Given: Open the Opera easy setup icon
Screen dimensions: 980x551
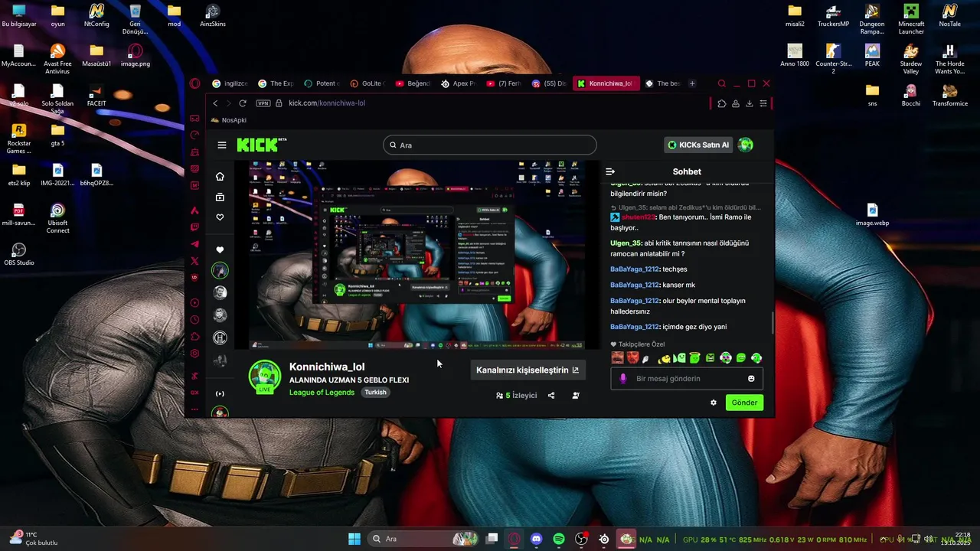Looking at the screenshot, I should pos(763,103).
